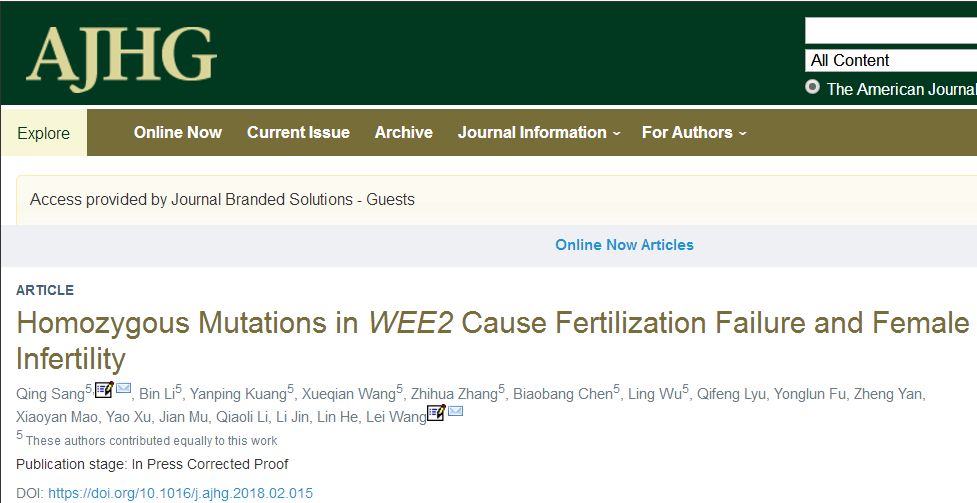Click the email envelope icon beside Lei Wang
This screenshot has height=503, width=977.
[x=455, y=411]
